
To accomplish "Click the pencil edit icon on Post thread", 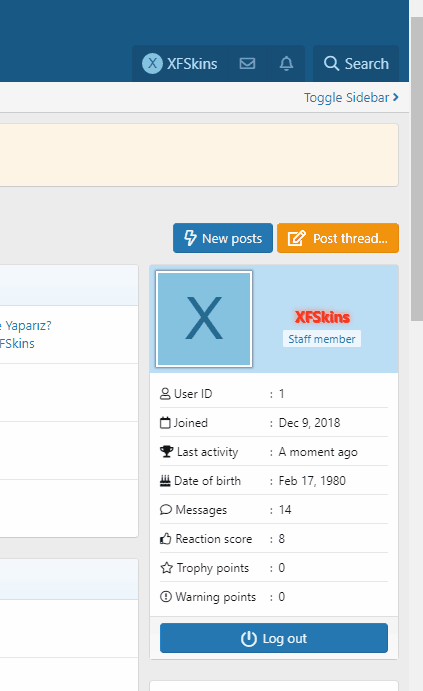I will point(297,238).
